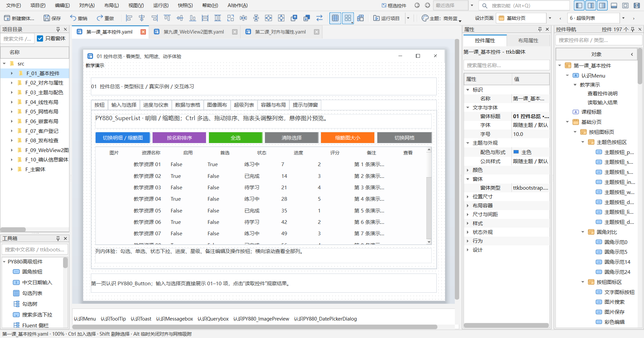Open the 运行项目 dropdown arrow

click(x=408, y=18)
